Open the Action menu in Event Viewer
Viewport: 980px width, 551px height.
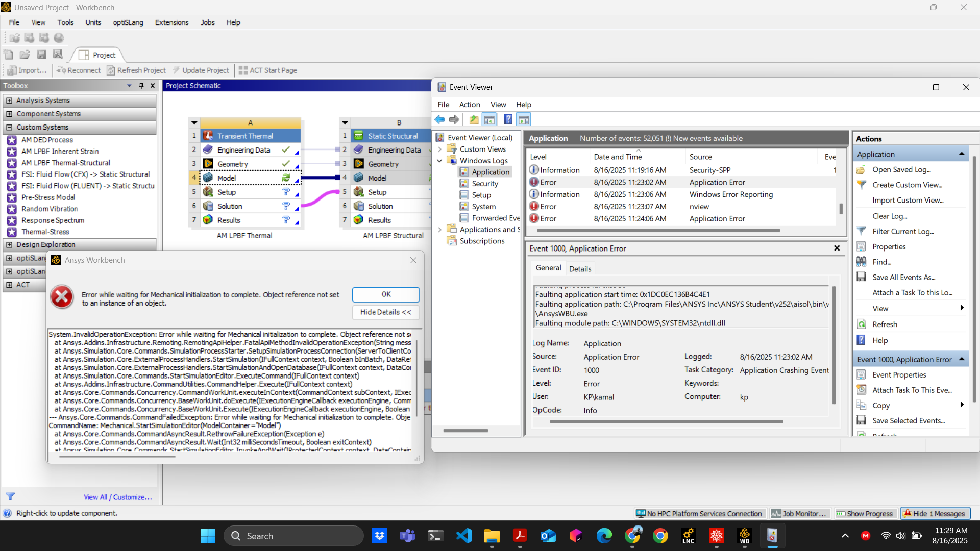pos(469,105)
